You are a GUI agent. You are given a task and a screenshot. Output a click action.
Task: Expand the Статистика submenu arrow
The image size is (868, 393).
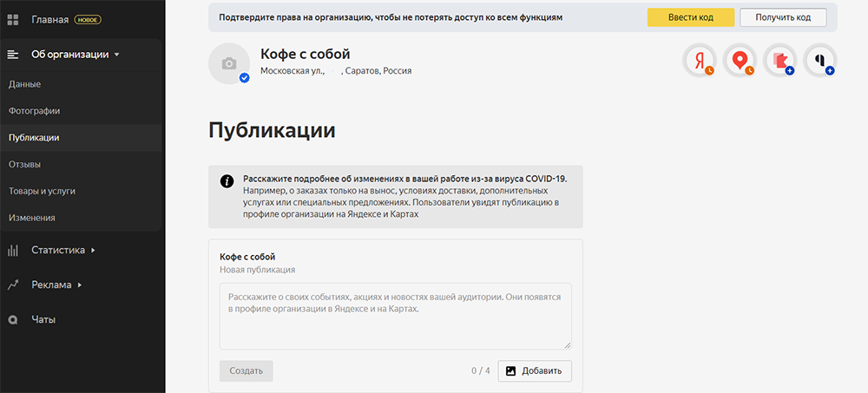93,250
